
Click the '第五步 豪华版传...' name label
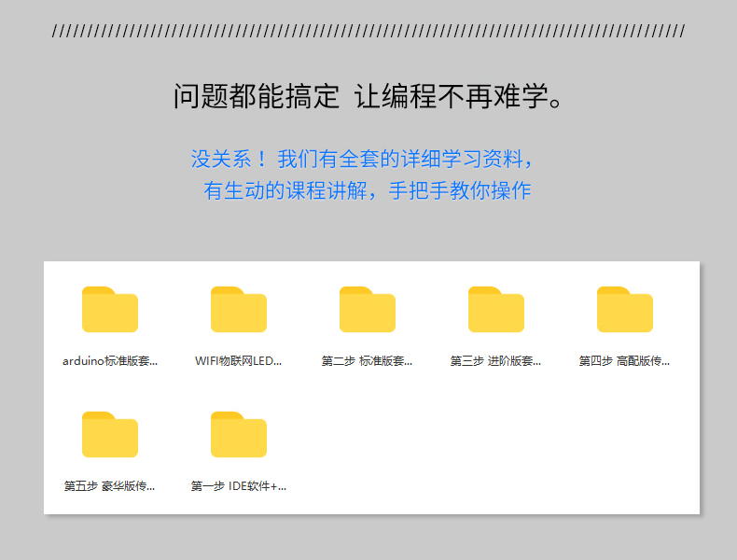tap(110, 486)
